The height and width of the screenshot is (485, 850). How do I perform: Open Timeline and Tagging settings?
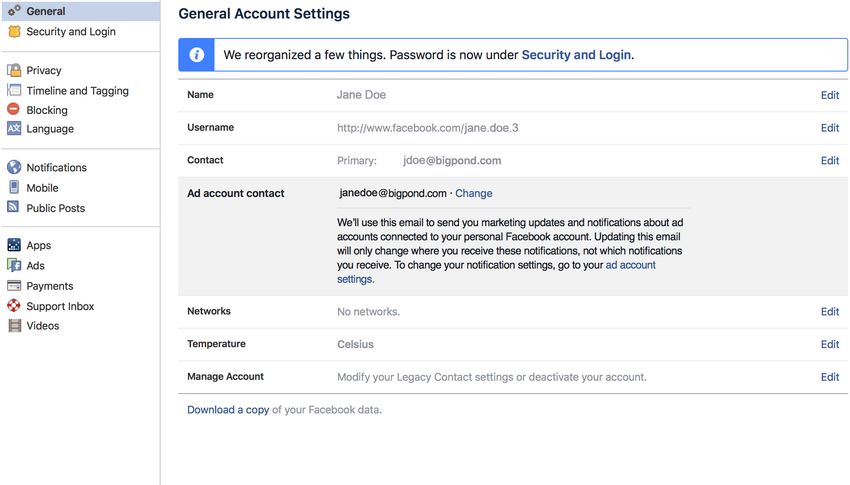(x=78, y=90)
